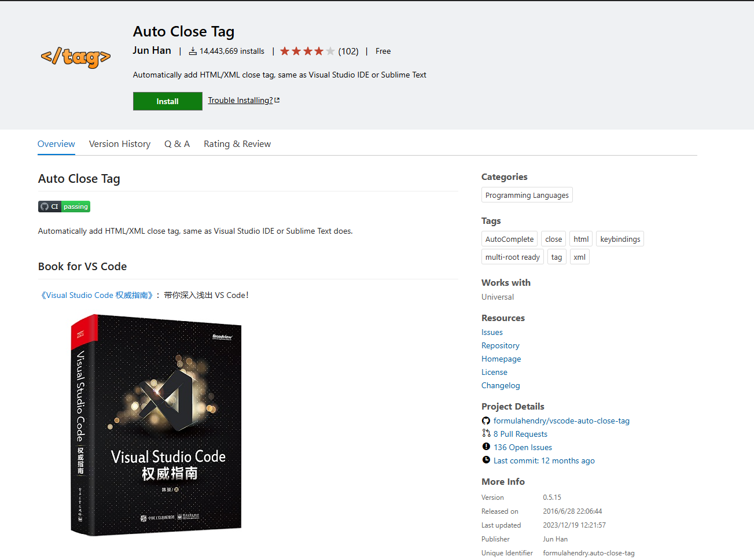The height and width of the screenshot is (560, 754).
Task: Click the installs download icon
Action: tap(193, 51)
